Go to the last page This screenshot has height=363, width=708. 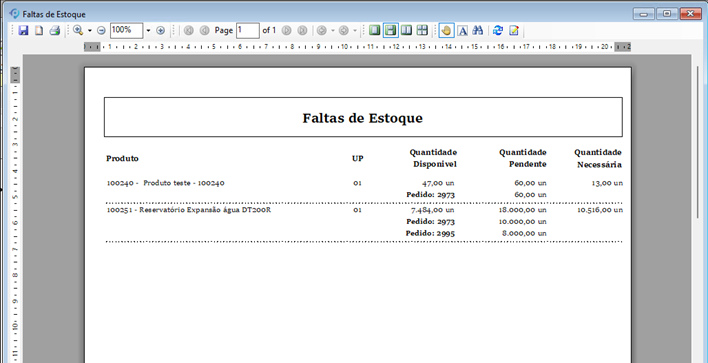pos(303,30)
